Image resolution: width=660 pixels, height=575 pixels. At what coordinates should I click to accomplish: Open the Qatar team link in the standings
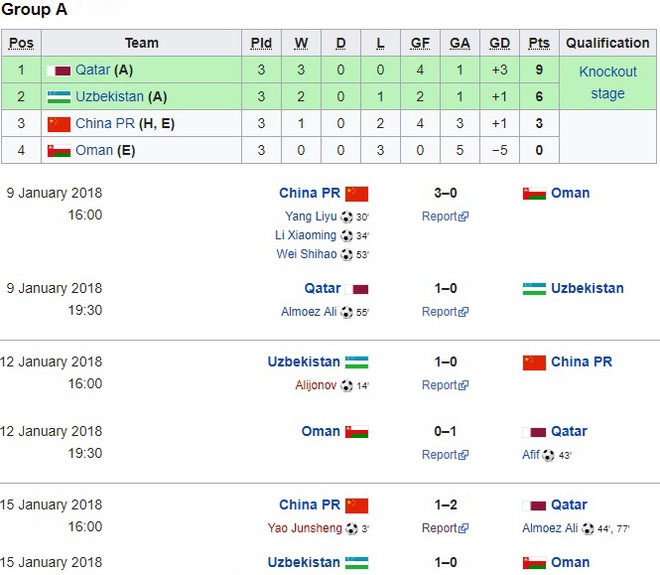pyautogui.click(x=93, y=70)
